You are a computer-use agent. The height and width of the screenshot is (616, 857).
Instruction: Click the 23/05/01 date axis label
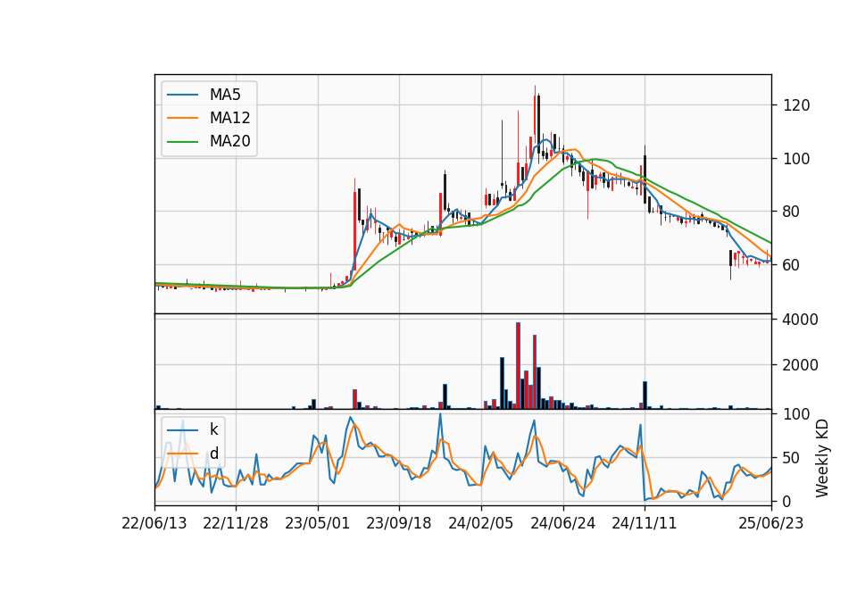[318, 523]
